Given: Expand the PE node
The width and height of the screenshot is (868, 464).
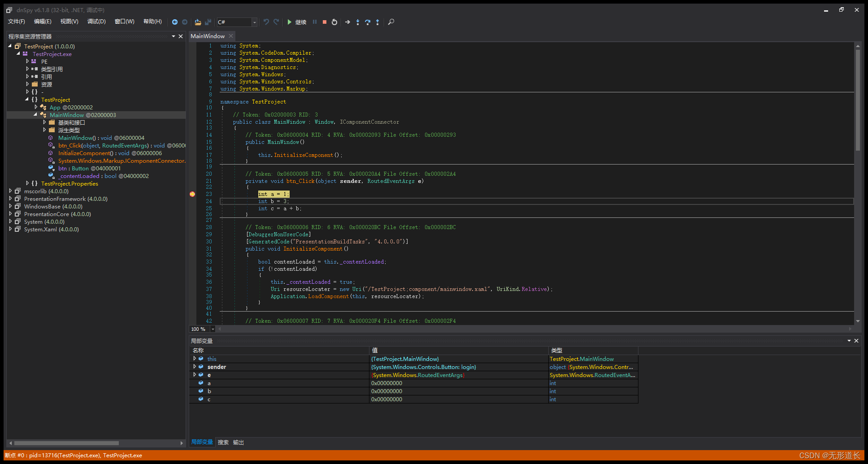Looking at the screenshot, I should click(27, 61).
